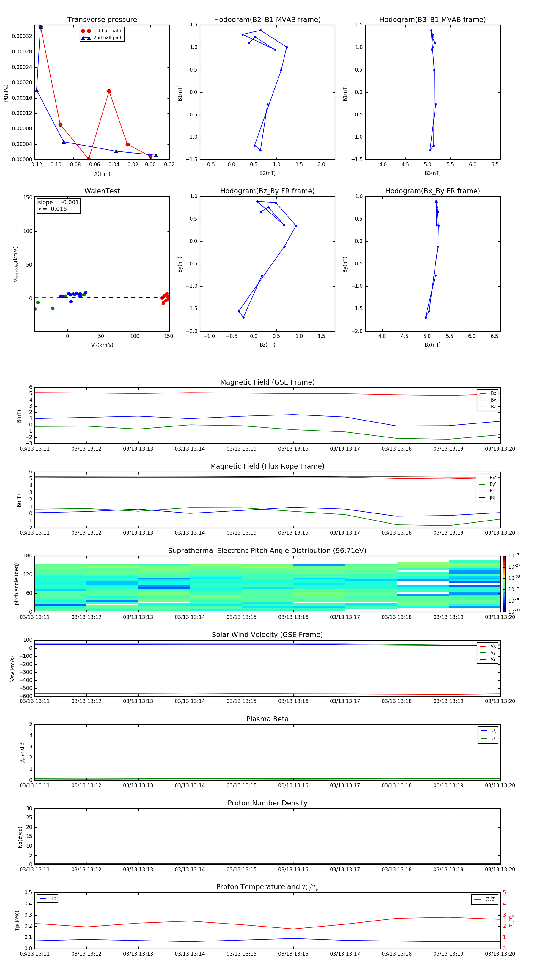
Task: Click the "Proton Number Density" title
Action: pyautogui.click(x=267, y=803)
